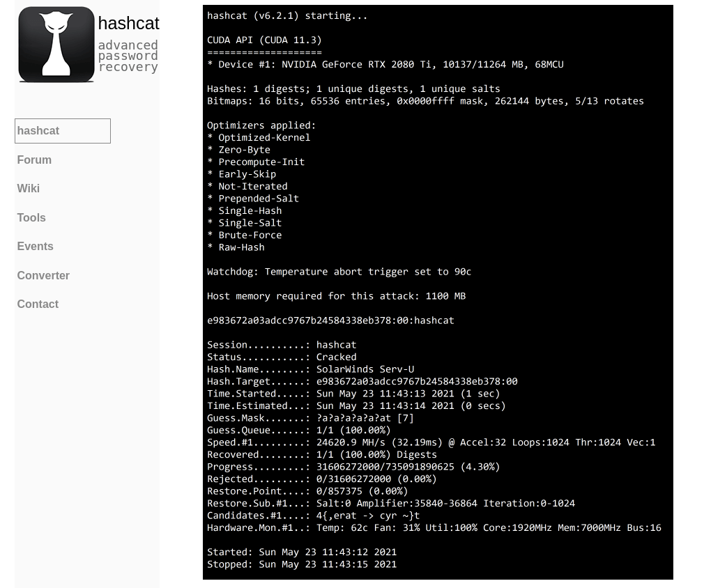Click the 'Session..........: hashcat' line
The width and height of the screenshot is (704, 588).
coord(282,345)
